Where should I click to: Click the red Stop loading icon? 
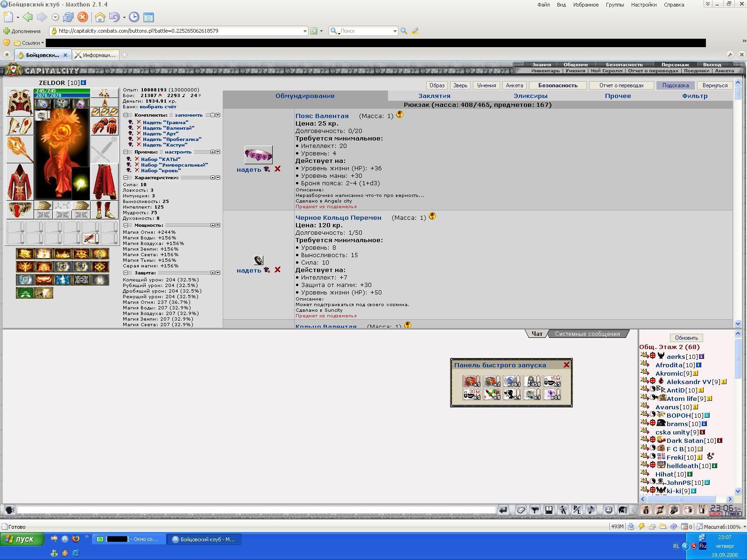pyautogui.click(x=83, y=17)
